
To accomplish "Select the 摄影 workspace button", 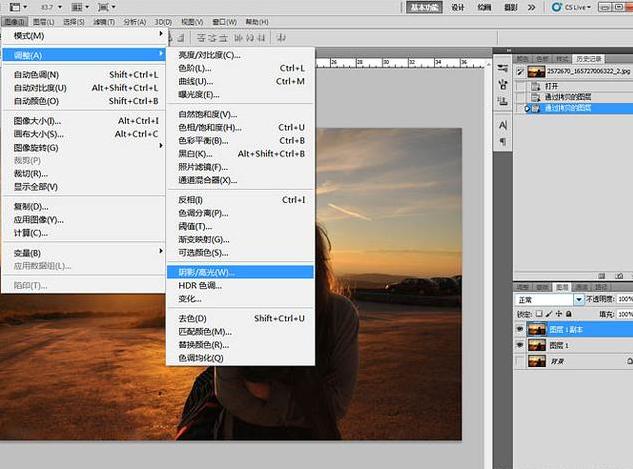I will point(511,7).
